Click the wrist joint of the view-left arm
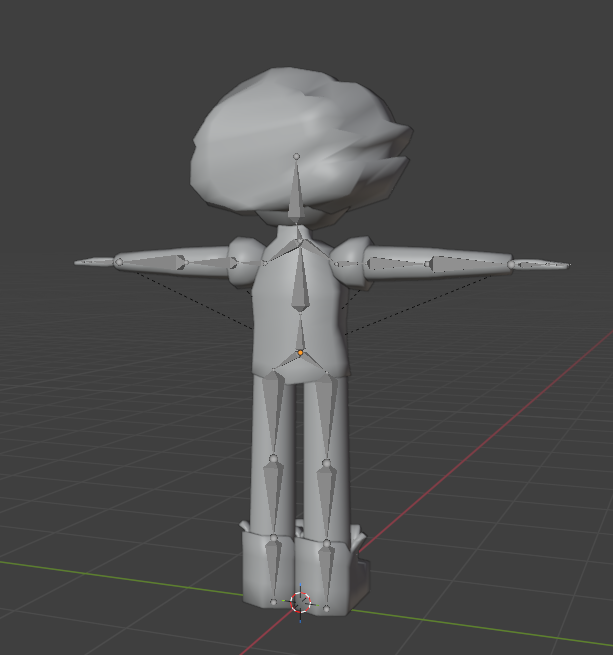The width and height of the screenshot is (613, 655). point(119,262)
